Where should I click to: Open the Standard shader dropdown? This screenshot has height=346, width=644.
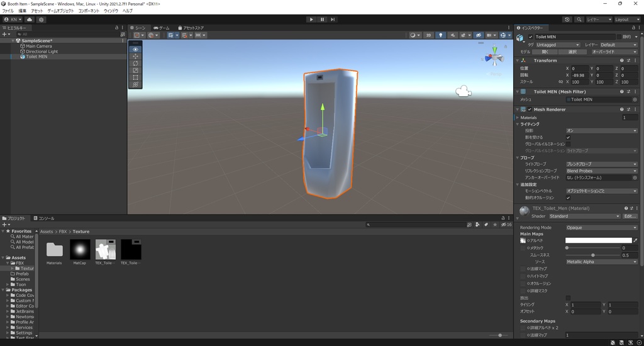[x=584, y=216]
